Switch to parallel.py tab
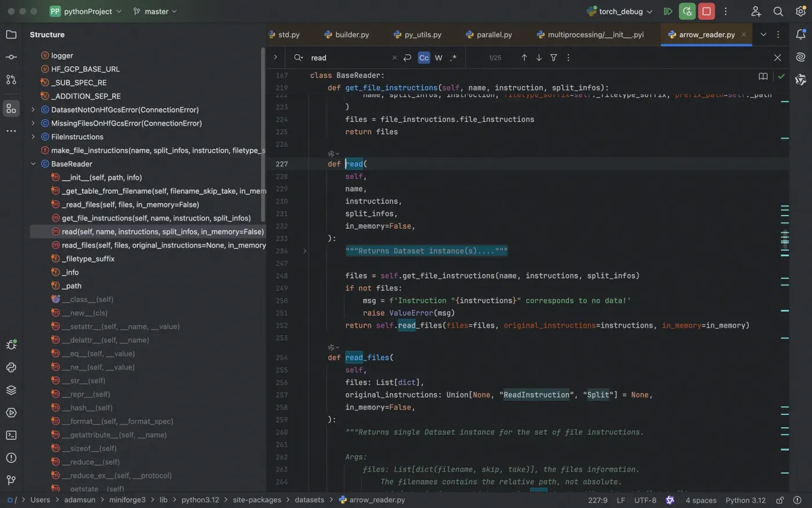The image size is (812, 508). (489, 35)
